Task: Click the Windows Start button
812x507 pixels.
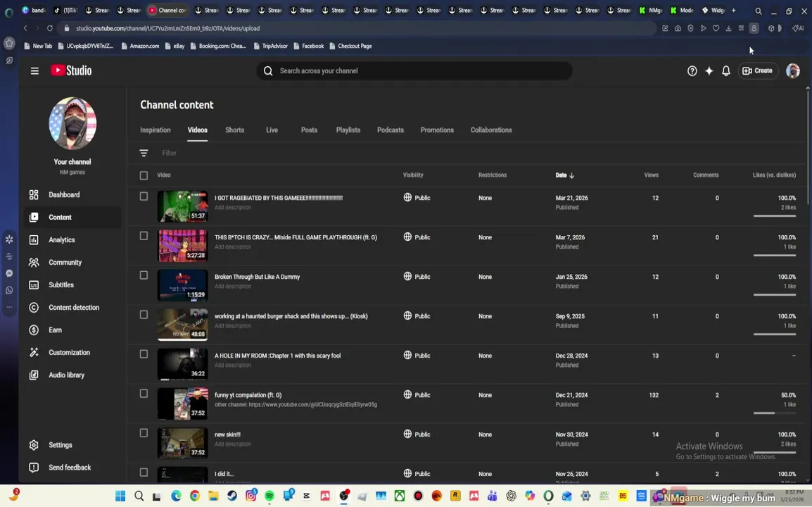Action: (x=120, y=496)
